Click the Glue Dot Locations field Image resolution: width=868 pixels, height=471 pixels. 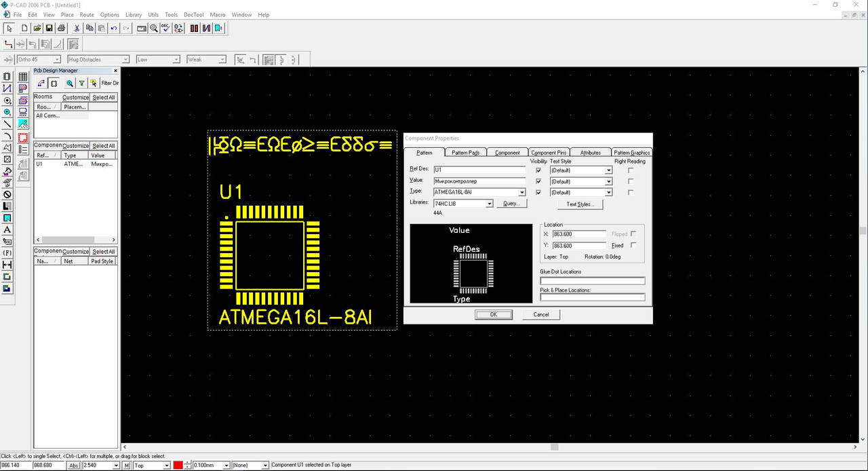(x=592, y=280)
